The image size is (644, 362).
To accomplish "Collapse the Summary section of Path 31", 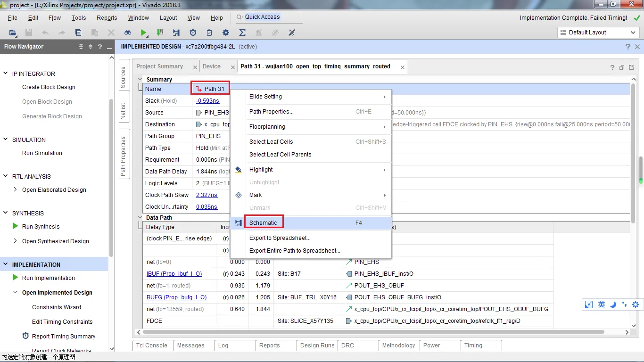I will (x=140, y=79).
